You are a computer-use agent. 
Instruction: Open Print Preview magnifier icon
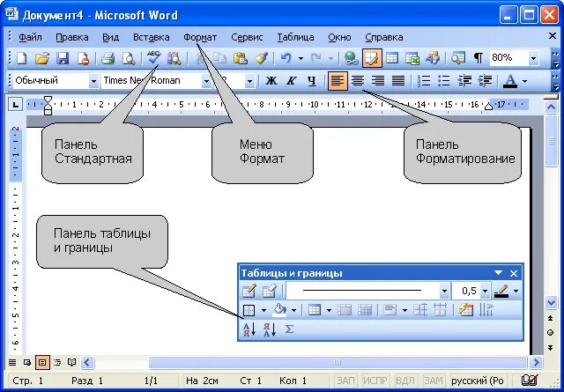point(129,58)
